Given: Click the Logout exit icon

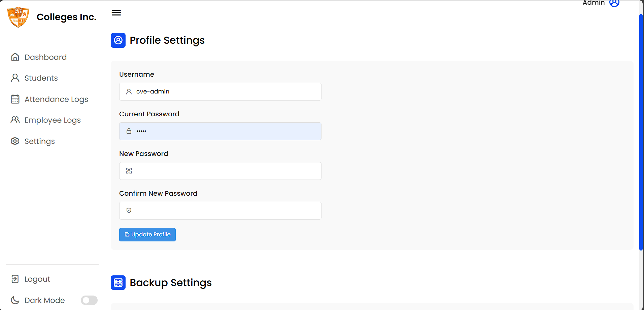Looking at the screenshot, I should pyautogui.click(x=15, y=279).
